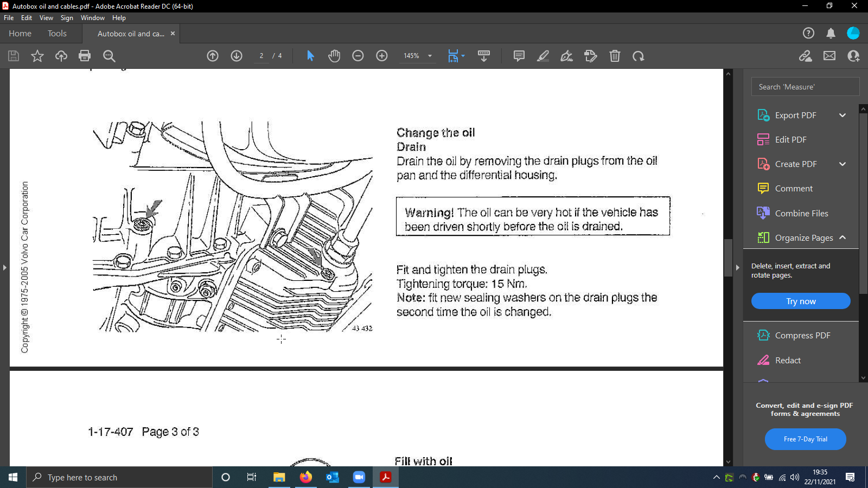Zoom out with the minus circle icon
Screen dimensions: 868x488
358,56
